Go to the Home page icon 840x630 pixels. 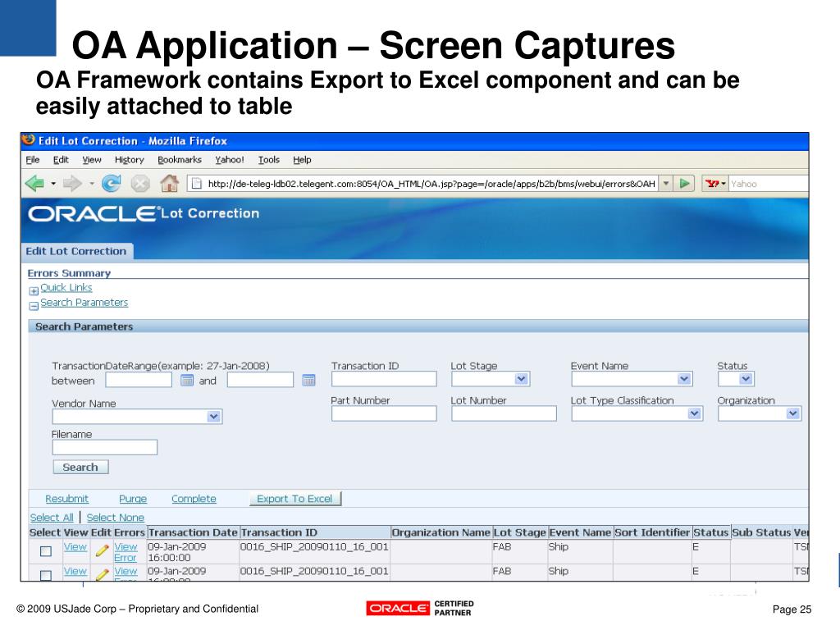(169, 183)
